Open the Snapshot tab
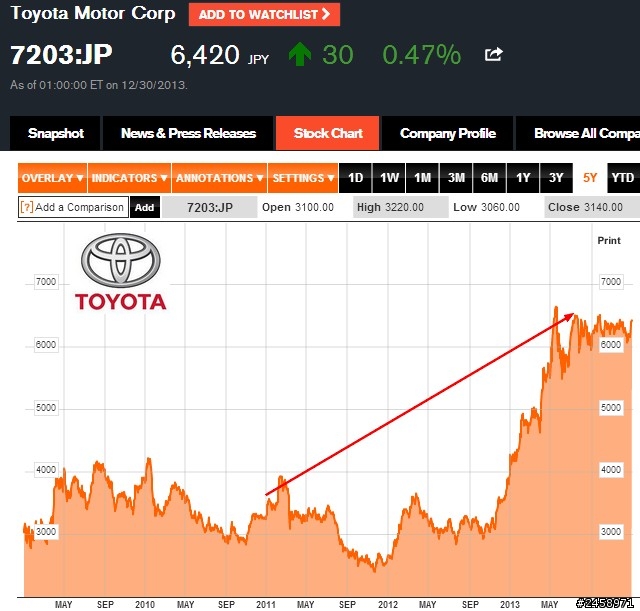The image size is (640, 611). tap(55, 133)
